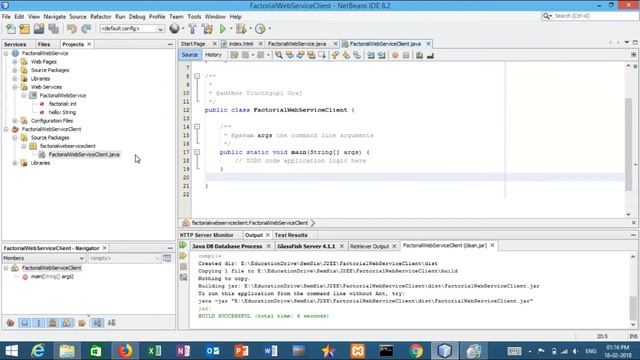Click the Open Project toolbar icon

tap(39, 29)
